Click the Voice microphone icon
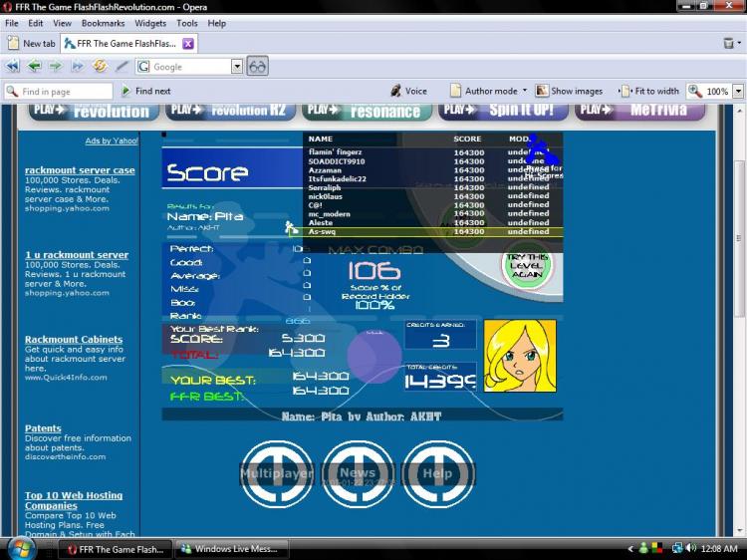Viewport: 747px width, 560px height. pyautogui.click(x=395, y=91)
